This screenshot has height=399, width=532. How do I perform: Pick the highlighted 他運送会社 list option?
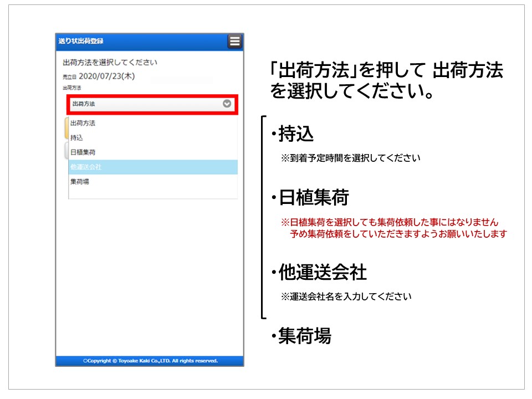(86, 167)
